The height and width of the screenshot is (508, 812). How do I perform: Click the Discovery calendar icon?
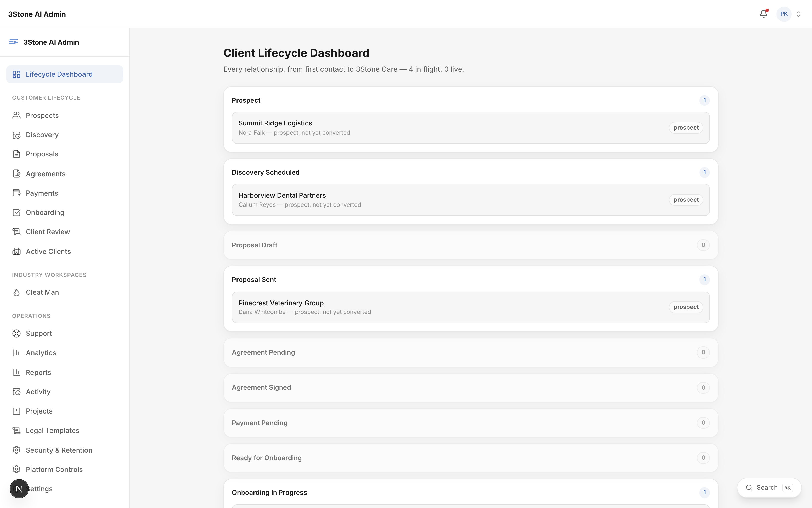[16, 135]
